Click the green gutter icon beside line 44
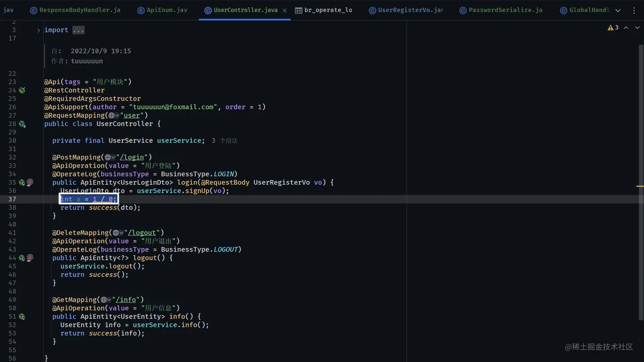 22,258
